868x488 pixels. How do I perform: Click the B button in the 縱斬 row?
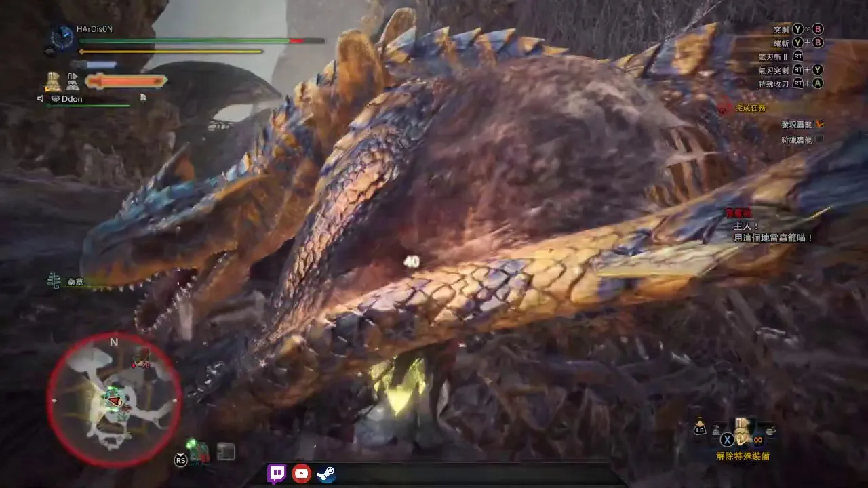[x=818, y=43]
